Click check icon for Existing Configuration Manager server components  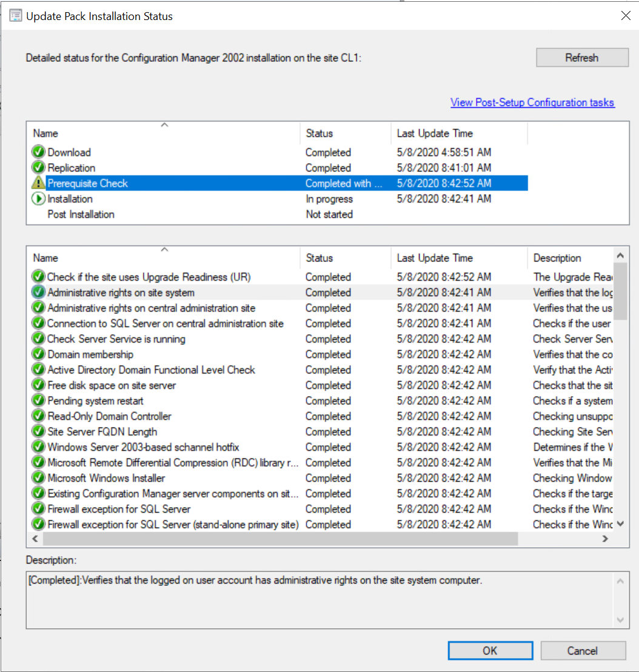coord(38,493)
